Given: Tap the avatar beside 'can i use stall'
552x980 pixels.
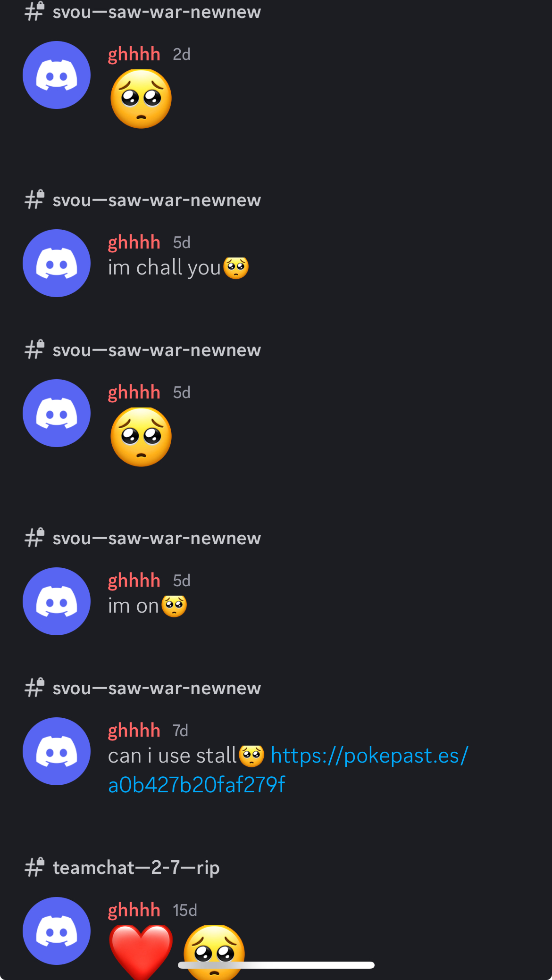Looking at the screenshot, I should (x=57, y=751).
